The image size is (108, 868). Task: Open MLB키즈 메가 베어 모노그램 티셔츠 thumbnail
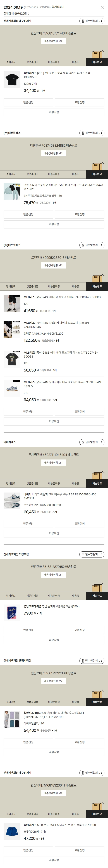click(12, 359)
